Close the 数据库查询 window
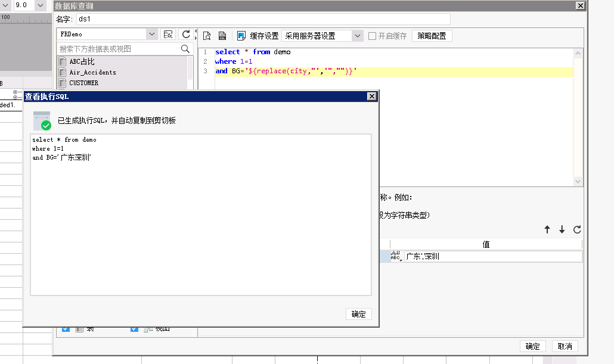 581,5
